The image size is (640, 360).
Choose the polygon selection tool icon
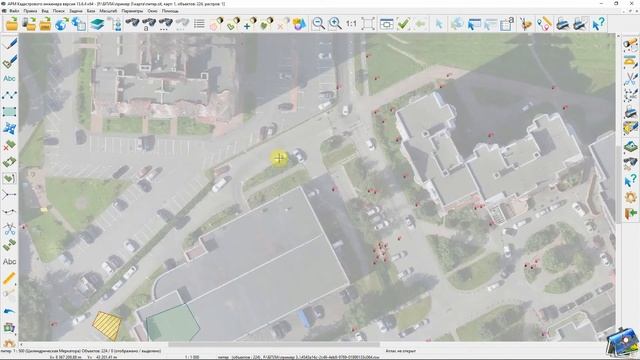[233, 24]
